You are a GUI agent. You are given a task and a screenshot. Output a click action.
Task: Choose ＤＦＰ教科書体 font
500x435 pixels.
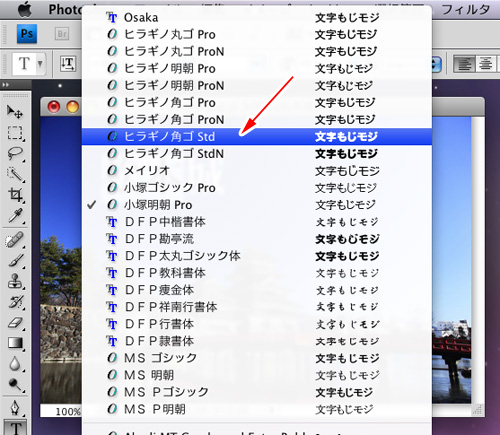point(257,273)
